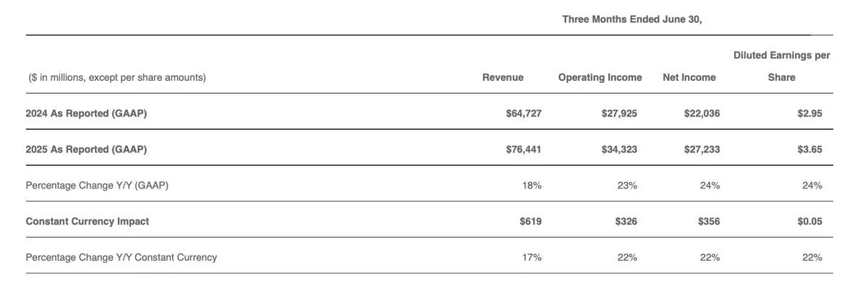Screen dimensions: 868x299
Task: Click the "Percentage Change Y/Y (GAAP)" row label
Action: [x=97, y=186]
